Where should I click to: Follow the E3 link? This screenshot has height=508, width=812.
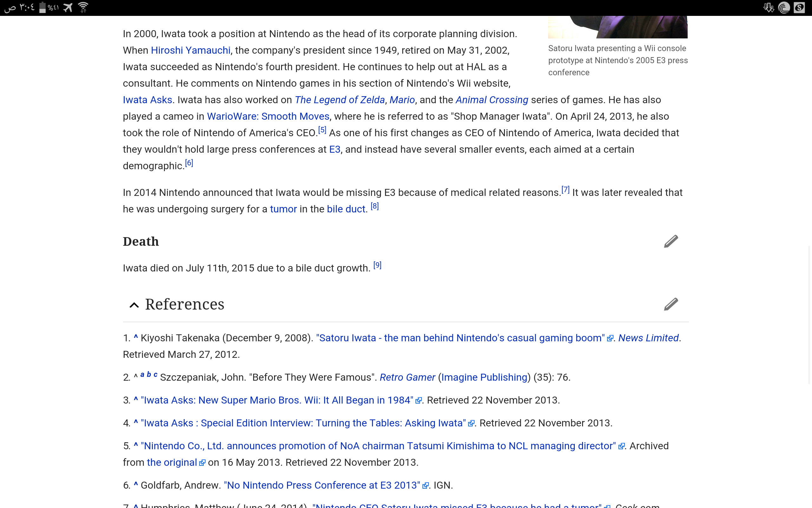(335, 149)
